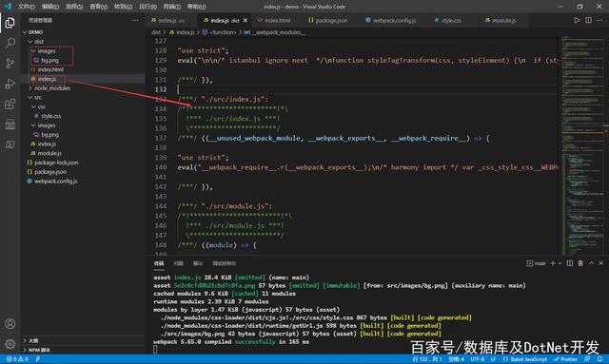Viewport: 609px width, 364px height.
Task: Open Source Control view in activity bar
Action: click(x=10, y=64)
